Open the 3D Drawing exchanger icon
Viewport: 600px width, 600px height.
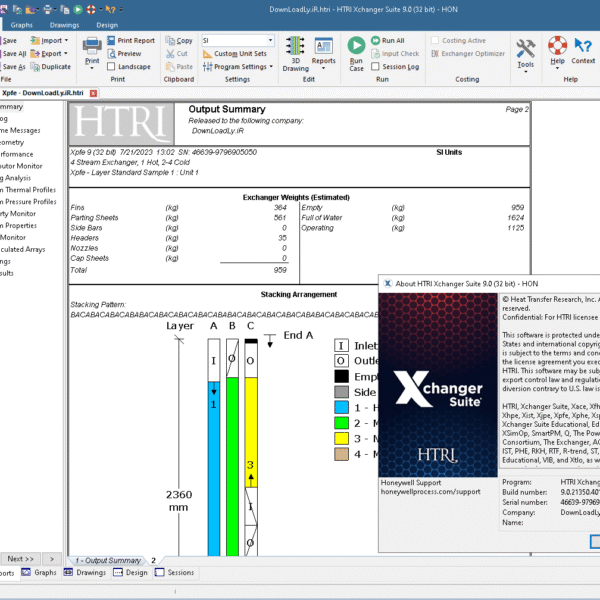tap(295, 46)
